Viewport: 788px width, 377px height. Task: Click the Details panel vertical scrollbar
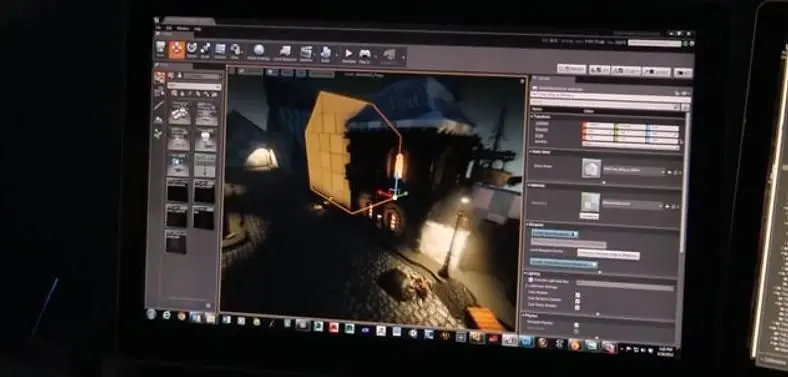(x=683, y=182)
